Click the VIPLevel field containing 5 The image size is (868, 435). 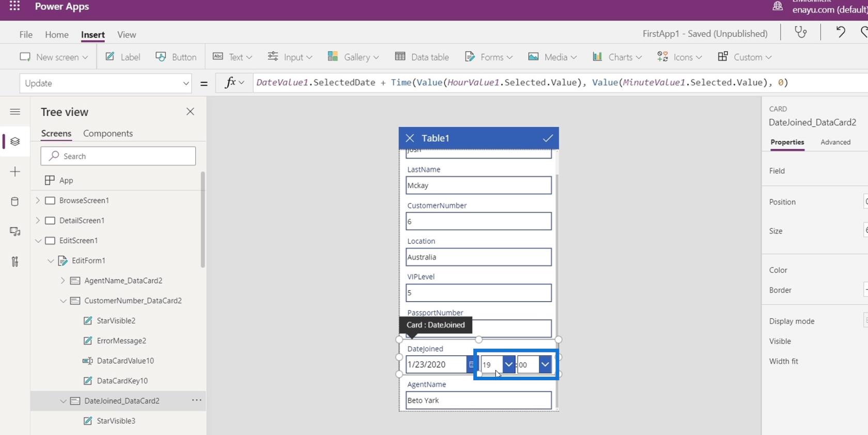478,293
